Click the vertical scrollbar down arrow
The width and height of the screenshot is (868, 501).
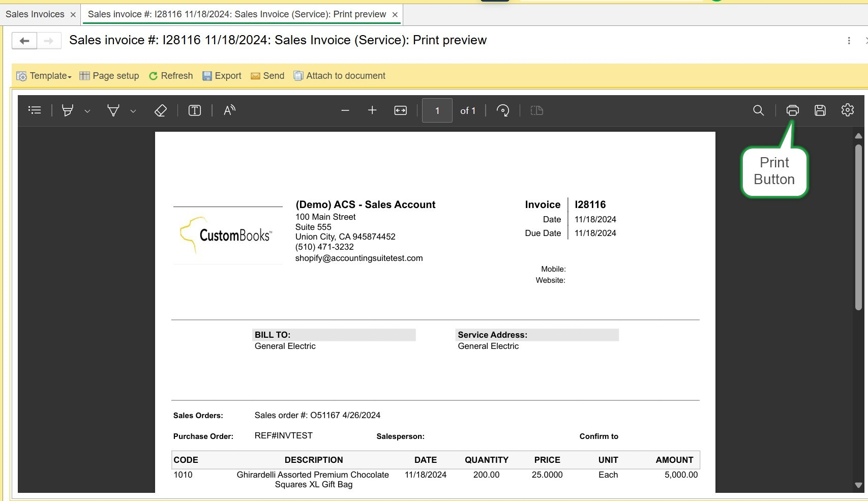[858, 485]
